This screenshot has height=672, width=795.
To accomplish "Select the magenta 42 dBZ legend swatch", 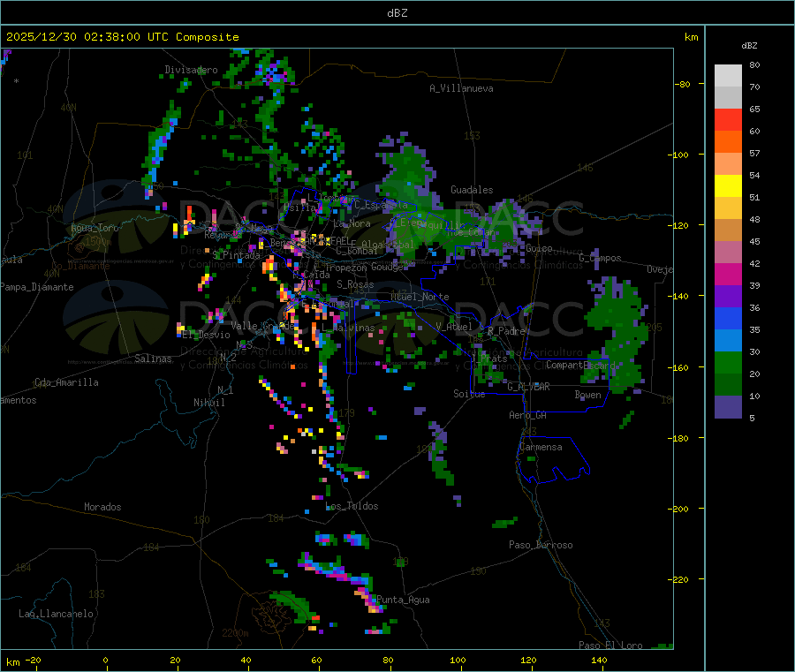I will click(x=728, y=274).
